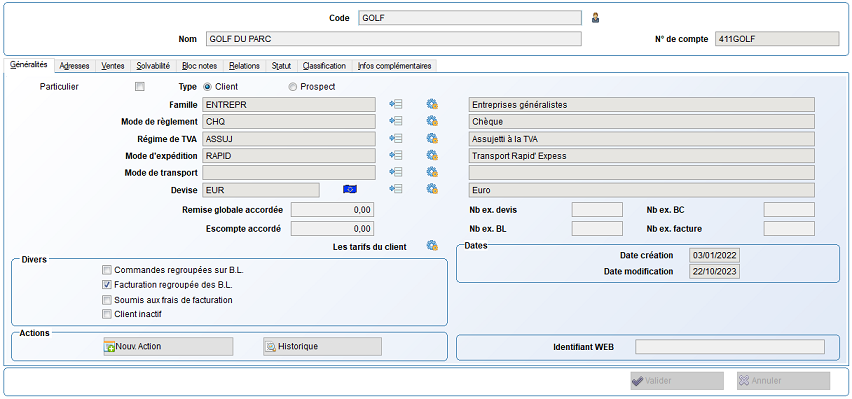The width and height of the screenshot is (852, 399).
Task: Click the Nb ex. devis field
Action: (x=597, y=209)
